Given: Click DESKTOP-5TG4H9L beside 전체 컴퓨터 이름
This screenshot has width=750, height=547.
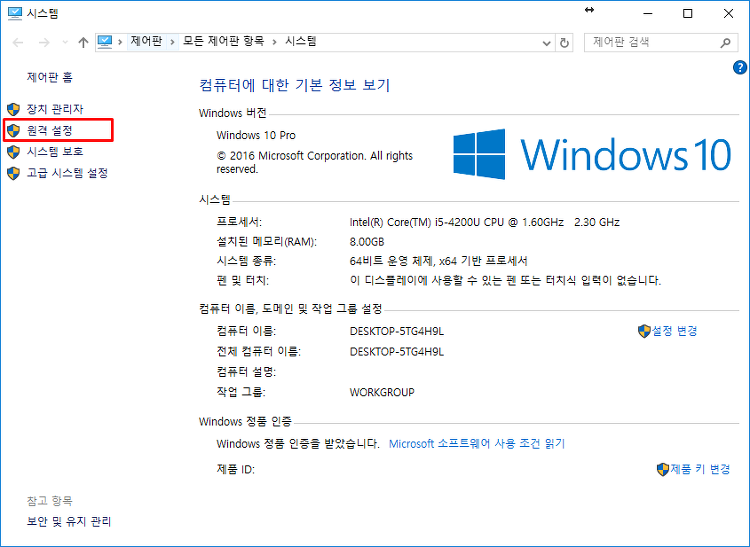Looking at the screenshot, I should 397,352.
